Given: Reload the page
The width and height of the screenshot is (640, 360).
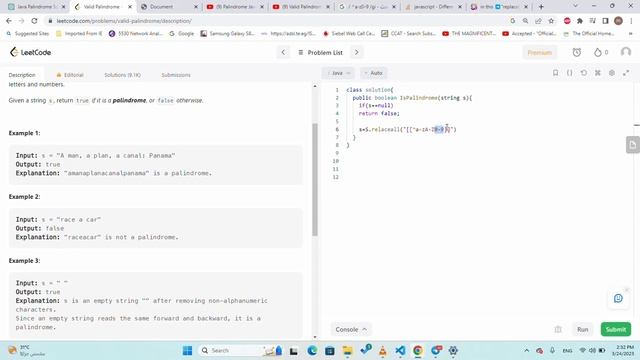Looking at the screenshot, I should pyautogui.click(x=34, y=20).
